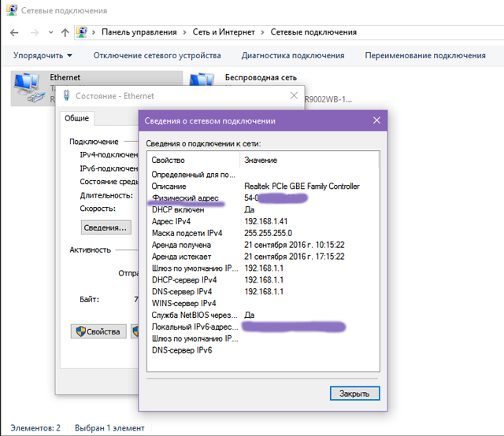The image size is (504, 436).
Task: Open recent locations dropdown arrow
Action: click(50, 32)
